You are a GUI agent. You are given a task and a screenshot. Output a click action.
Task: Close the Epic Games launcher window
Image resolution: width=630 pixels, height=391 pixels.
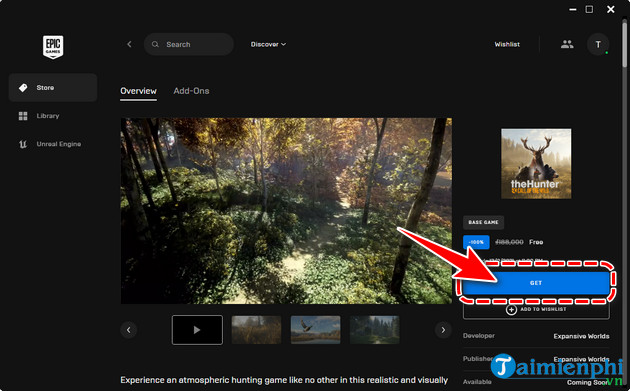(x=610, y=9)
